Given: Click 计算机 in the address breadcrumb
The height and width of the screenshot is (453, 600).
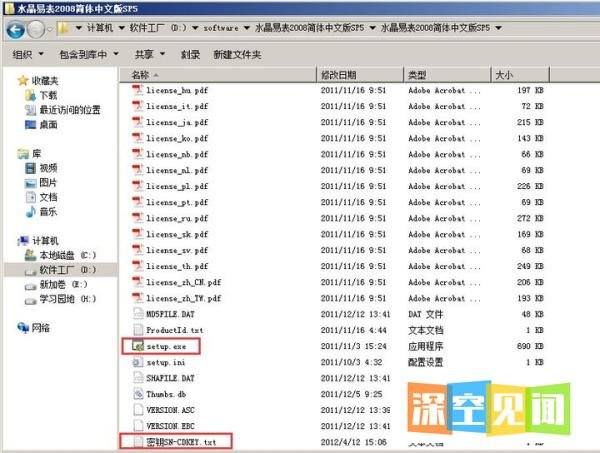Looking at the screenshot, I should click(x=100, y=28).
